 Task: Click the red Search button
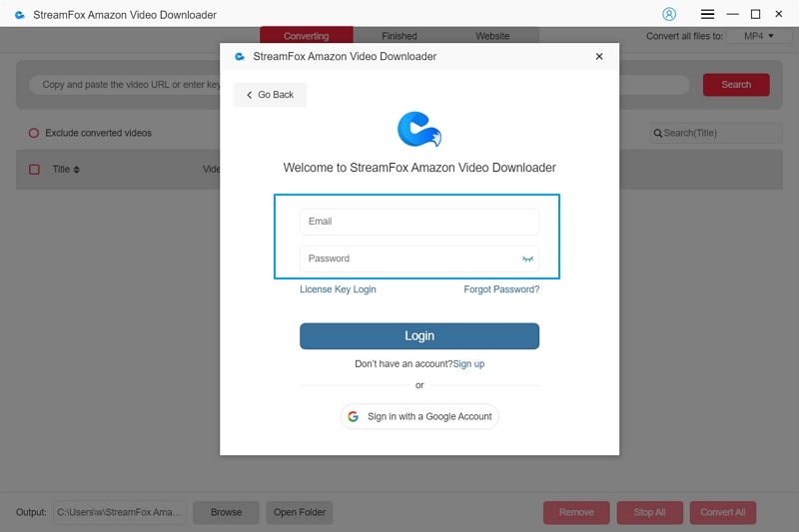pyautogui.click(x=736, y=85)
